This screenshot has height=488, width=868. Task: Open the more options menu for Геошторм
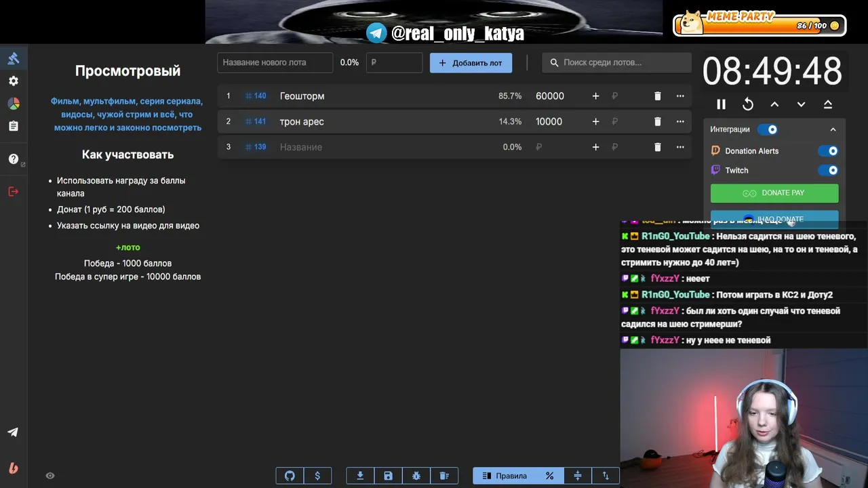tap(680, 96)
